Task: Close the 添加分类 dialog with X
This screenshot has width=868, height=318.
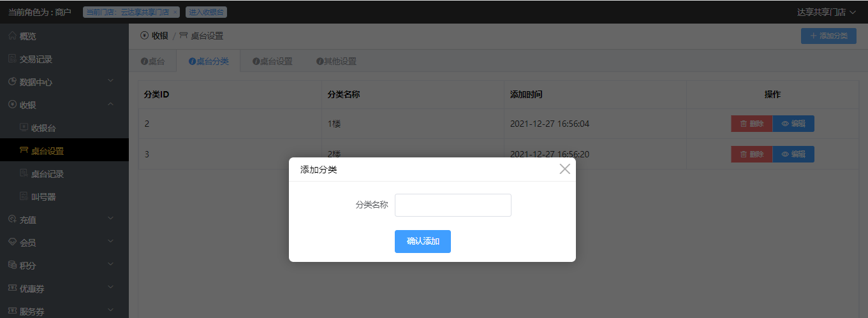Action: 564,169
